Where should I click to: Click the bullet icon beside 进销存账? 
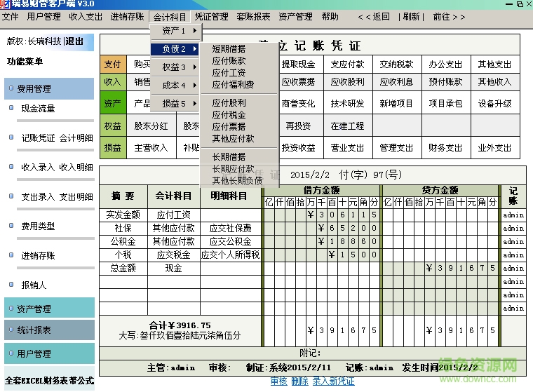point(11,255)
